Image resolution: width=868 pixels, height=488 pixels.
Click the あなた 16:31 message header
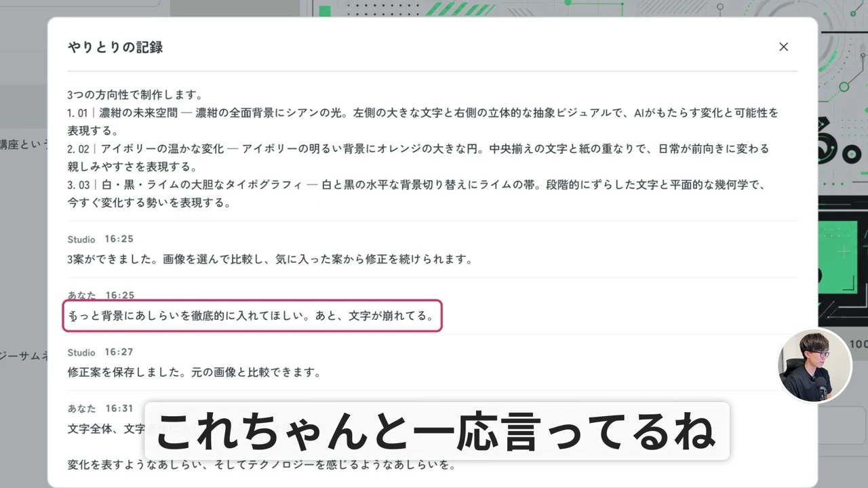100,409
